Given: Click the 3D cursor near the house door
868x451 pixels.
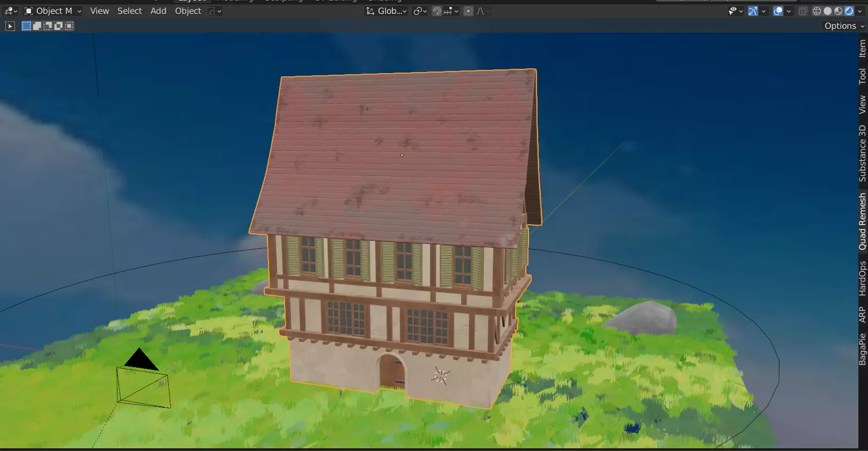Looking at the screenshot, I should (x=441, y=376).
